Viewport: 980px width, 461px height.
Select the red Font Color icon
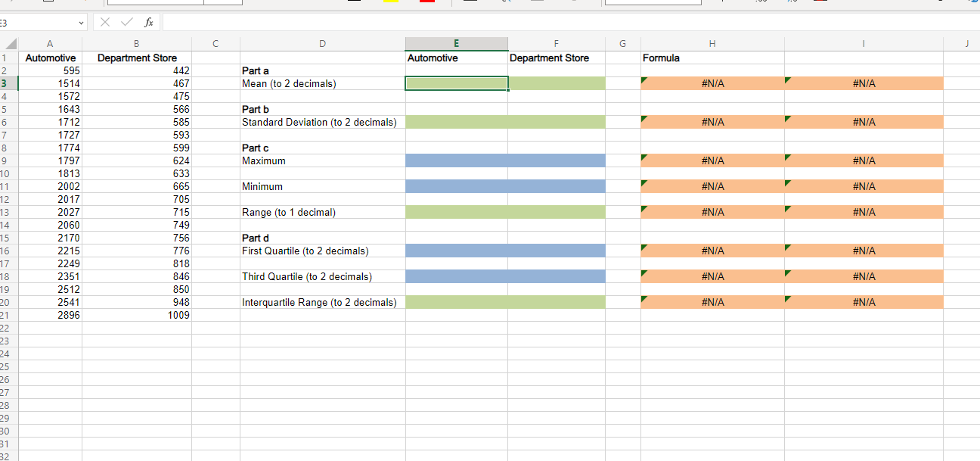426,3
